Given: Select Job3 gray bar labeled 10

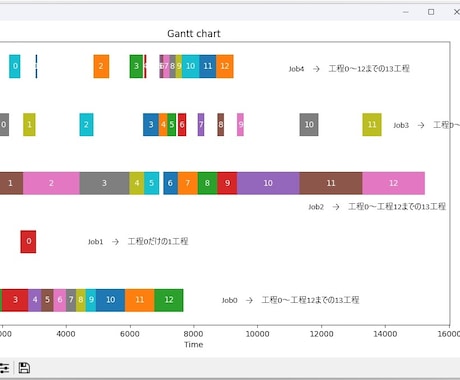Looking at the screenshot, I should coord(309,125).
